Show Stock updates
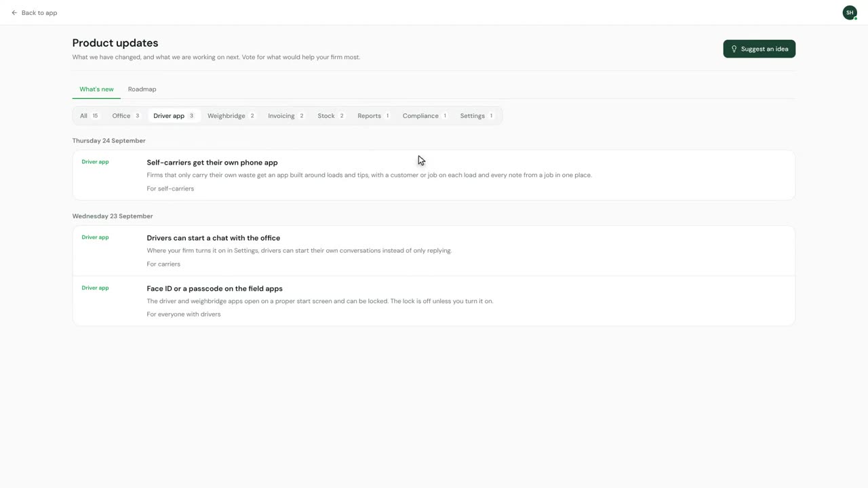 332,116
